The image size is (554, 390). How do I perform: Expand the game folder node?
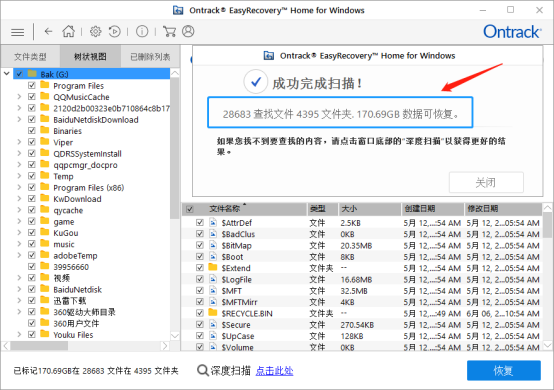tap(19, 221)
